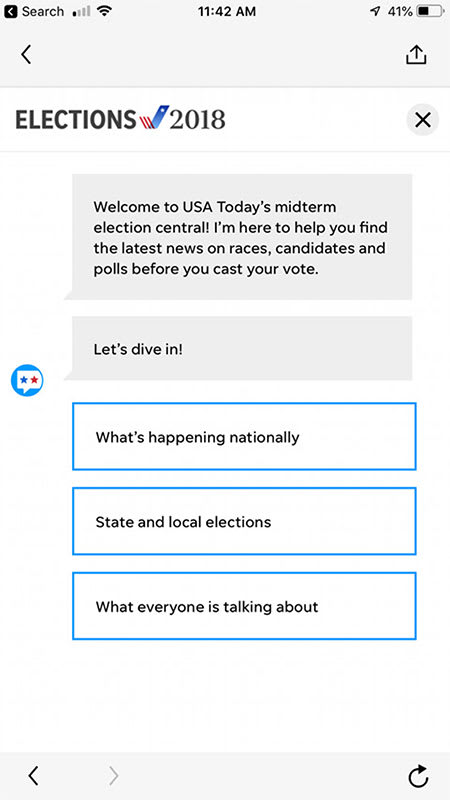Tap the checkmark flag in logo
This screenshot has height=800, width=450.
[154, 118]
